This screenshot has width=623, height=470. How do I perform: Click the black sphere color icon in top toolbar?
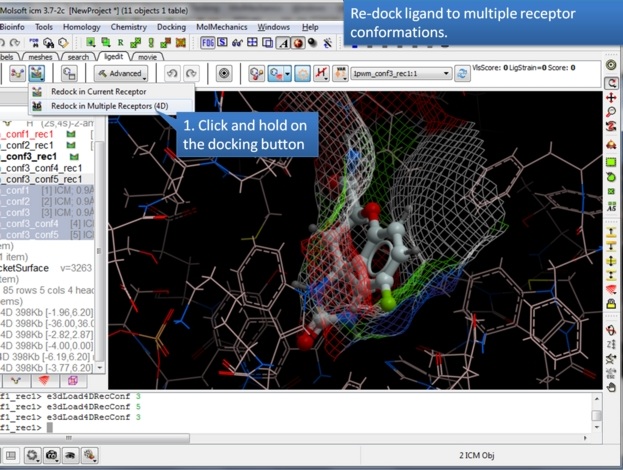click(x=314, y=43)
